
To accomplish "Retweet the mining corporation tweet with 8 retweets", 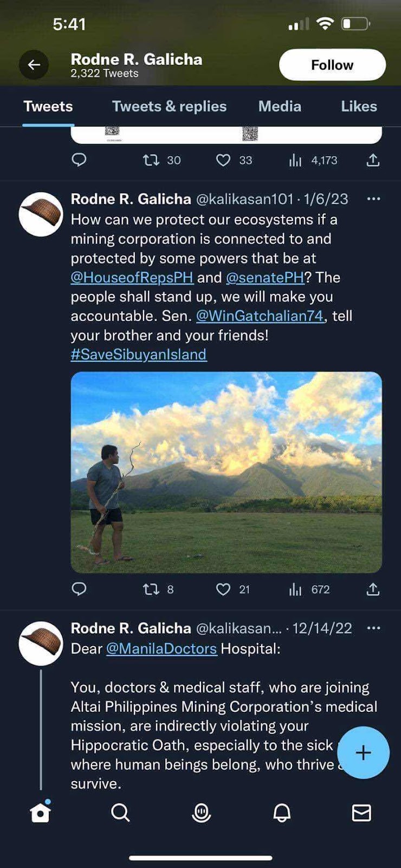I will pos(151,589).
